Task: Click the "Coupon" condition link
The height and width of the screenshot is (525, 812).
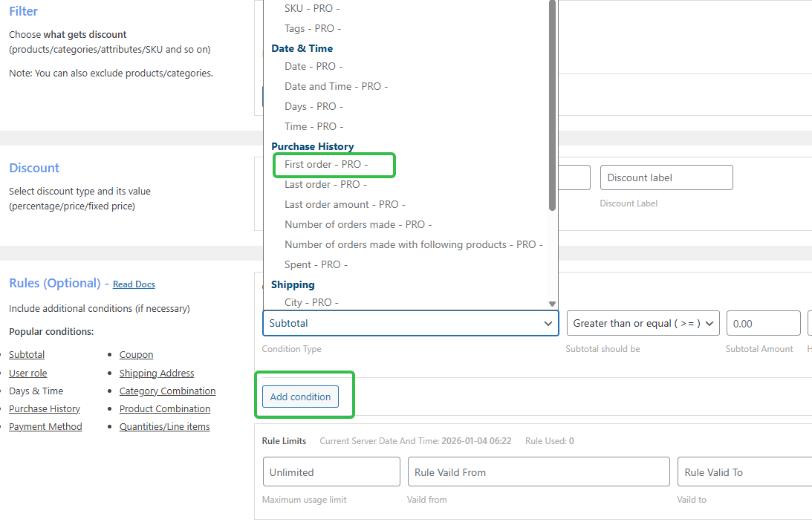Action: 136,354
